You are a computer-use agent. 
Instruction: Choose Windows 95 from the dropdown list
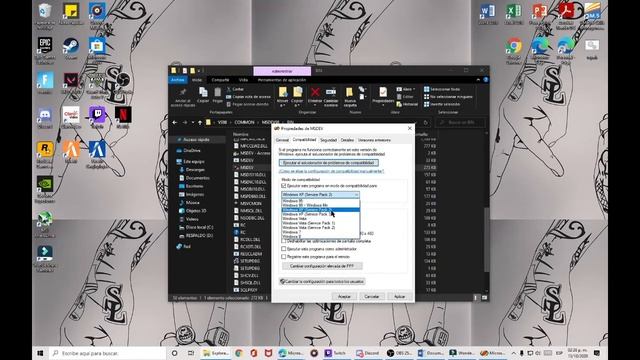coord(320,201)
